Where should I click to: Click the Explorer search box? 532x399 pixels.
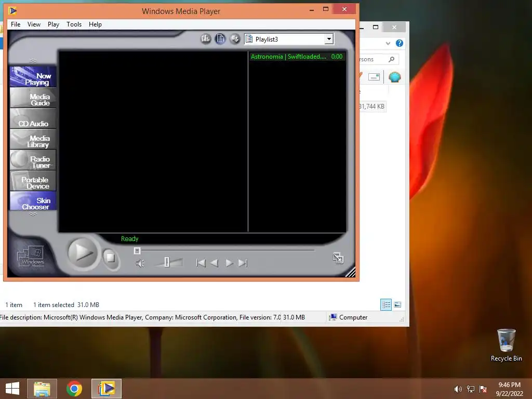click(x=379, y=59)
